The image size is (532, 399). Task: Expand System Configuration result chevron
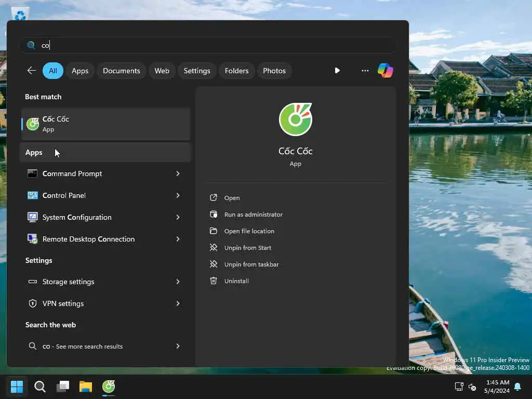(178, 217)
